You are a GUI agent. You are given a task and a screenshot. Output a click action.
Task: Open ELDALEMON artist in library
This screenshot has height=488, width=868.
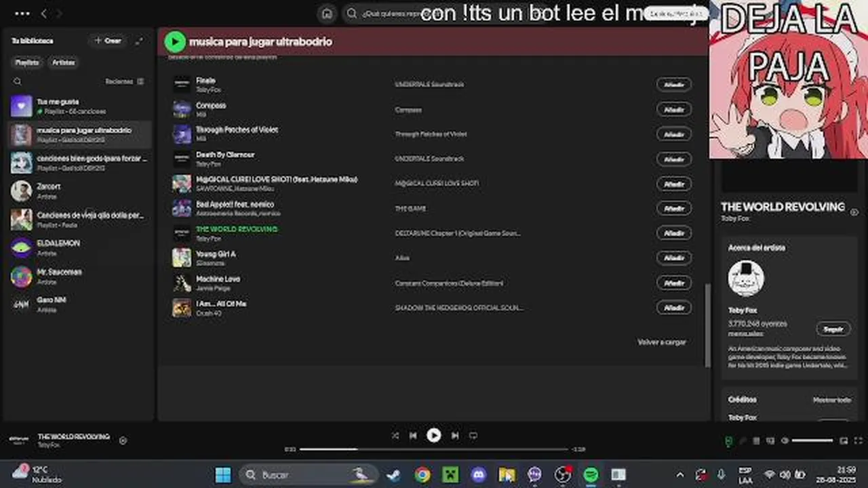pos(80,247)
